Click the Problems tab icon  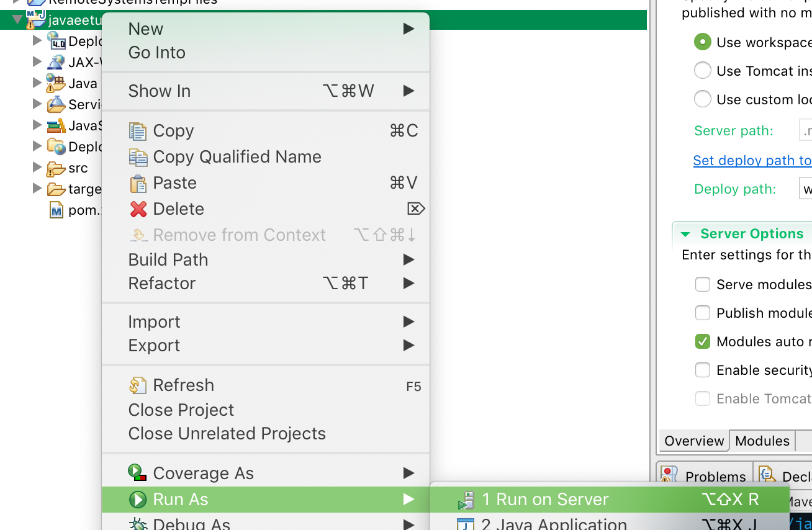(x=669, y=476)
